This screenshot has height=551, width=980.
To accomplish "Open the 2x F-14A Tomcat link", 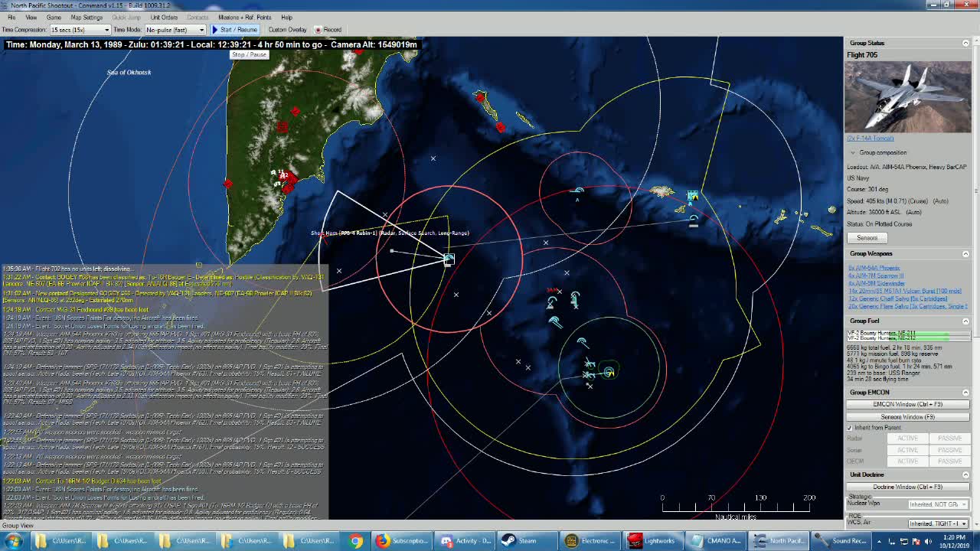I will (870, 139).
